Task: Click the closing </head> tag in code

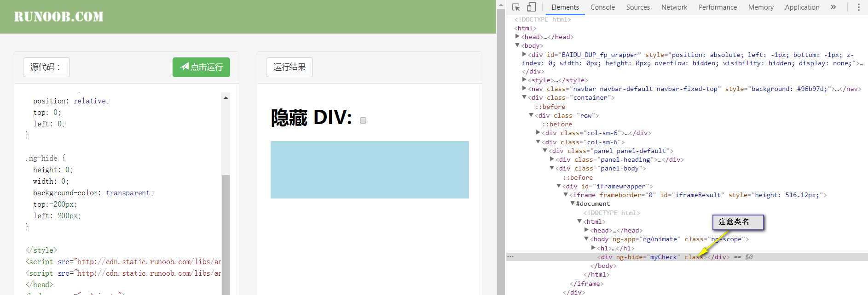Action: coord(39,285)
